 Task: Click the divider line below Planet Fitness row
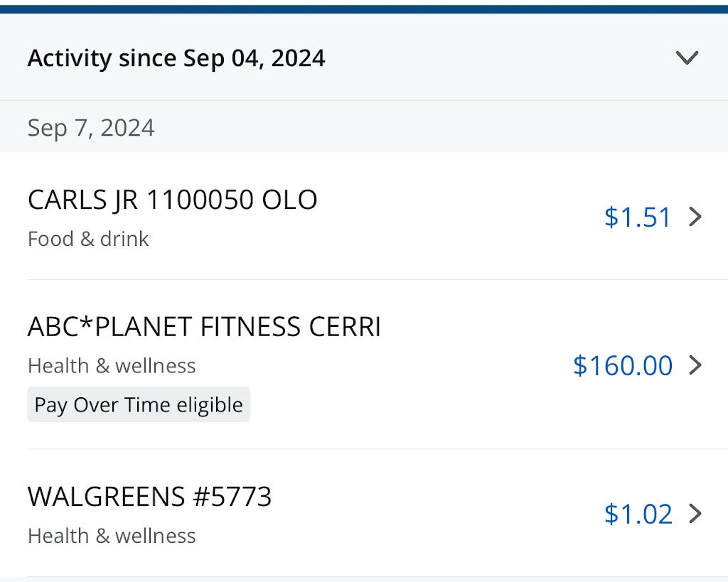pyautogui.click(x=377, y=449)
